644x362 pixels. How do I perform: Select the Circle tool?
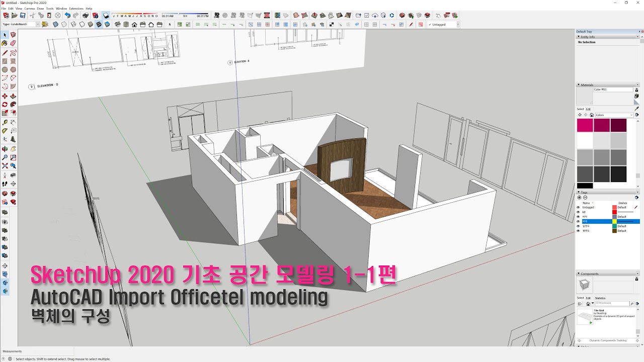pos(5,69)
